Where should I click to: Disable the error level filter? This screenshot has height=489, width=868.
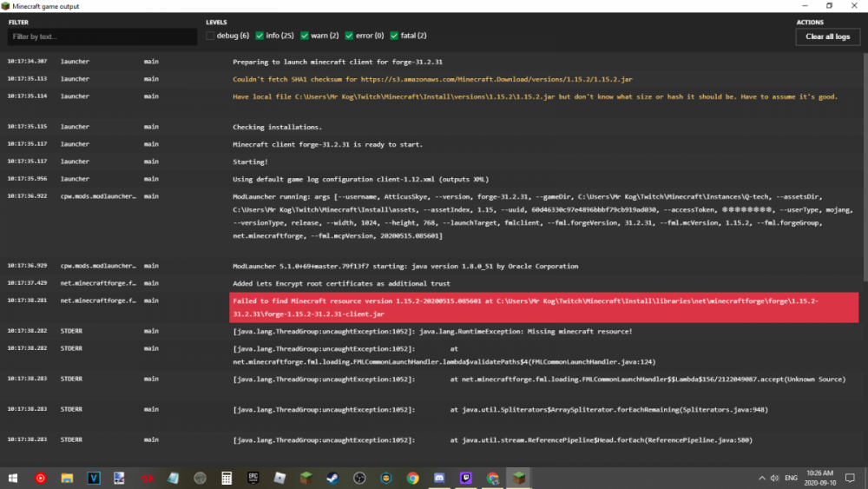[x=349, y=36]
